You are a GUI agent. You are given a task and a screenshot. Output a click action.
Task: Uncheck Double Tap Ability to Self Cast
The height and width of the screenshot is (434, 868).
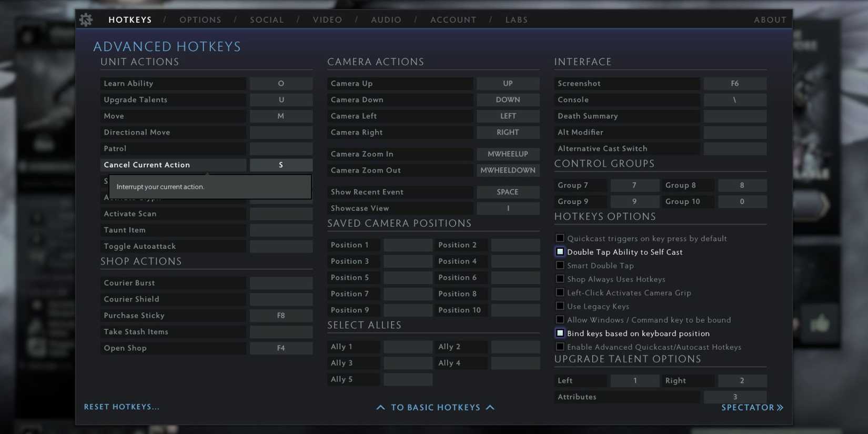(x=560, y=252)
